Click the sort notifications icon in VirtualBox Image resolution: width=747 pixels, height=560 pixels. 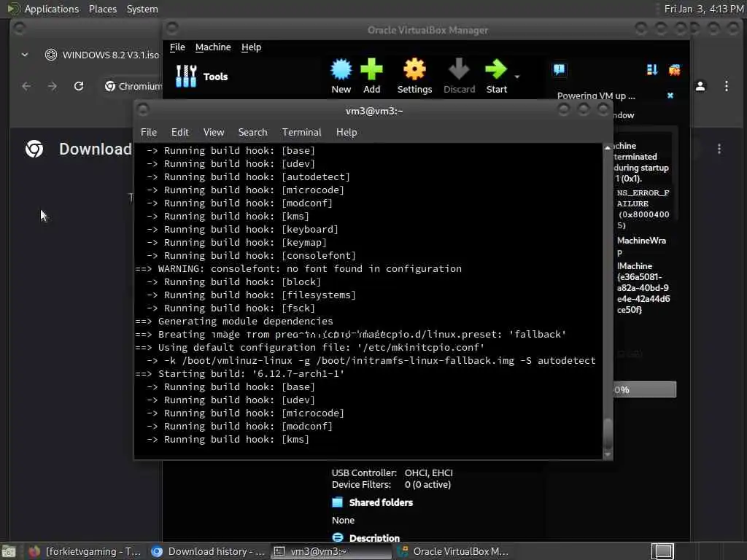click(652, 70)
